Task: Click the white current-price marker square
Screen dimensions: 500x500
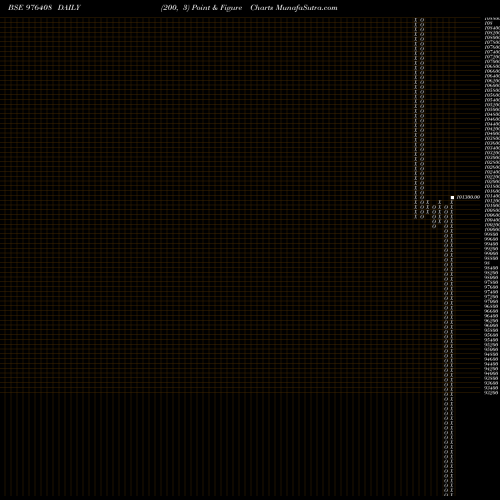Action: (452, 198)
